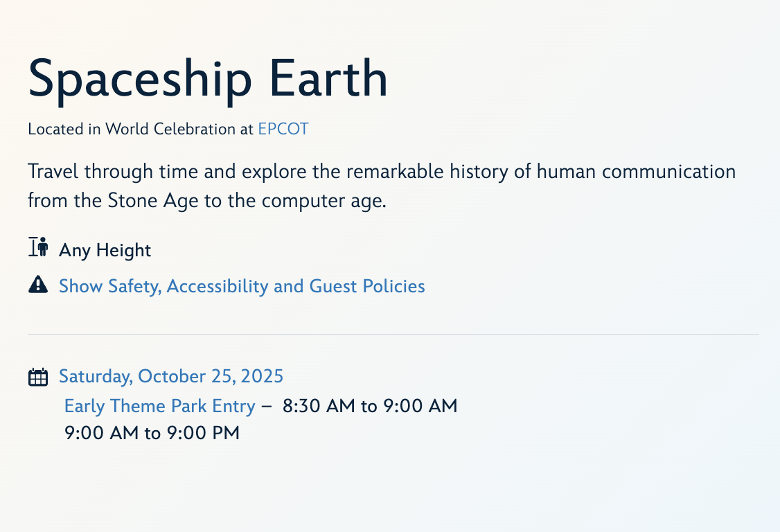The image size is (780, 532).
Task: Expand Show Safety, Accessibility and Guest Policies
Action: coord(242,286)
